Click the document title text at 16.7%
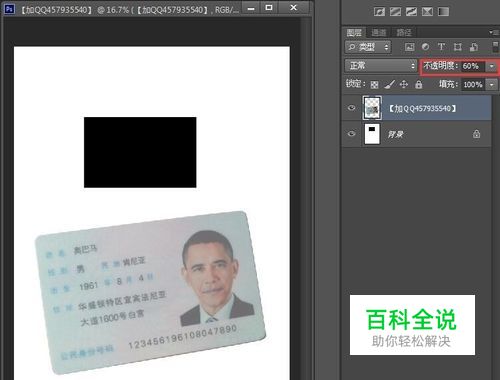 click(x=129, y=10)
